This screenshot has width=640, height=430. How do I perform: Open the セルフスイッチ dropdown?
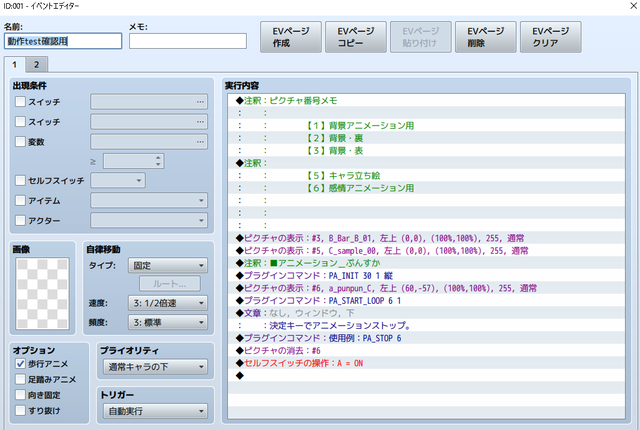[118, 180]
